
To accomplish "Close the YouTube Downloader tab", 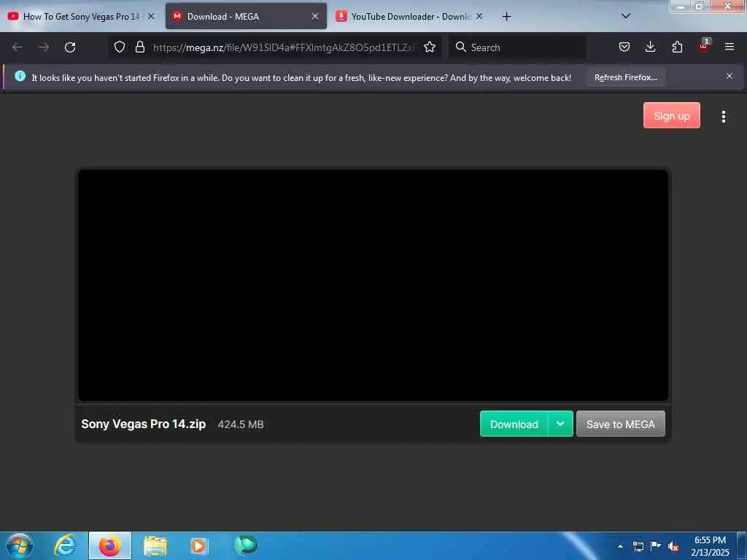I will [479, 16].
